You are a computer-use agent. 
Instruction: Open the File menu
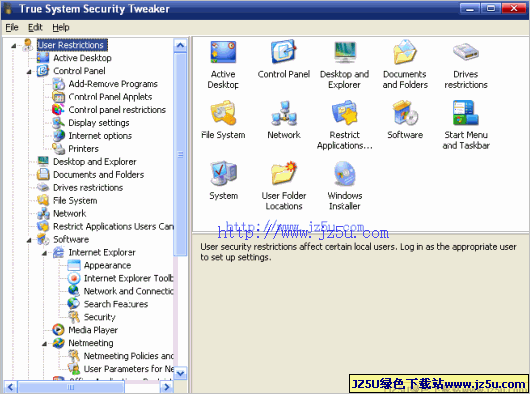tap(12, 27)
